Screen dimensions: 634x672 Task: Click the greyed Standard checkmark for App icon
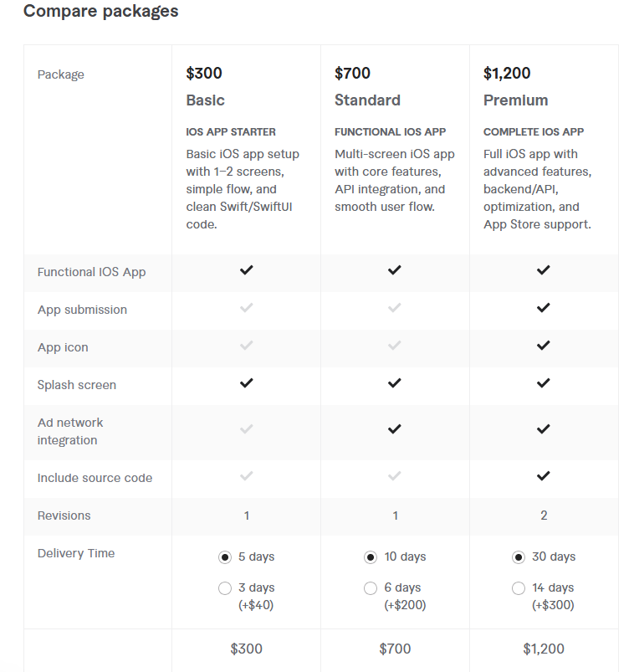(x=395, y=346)
